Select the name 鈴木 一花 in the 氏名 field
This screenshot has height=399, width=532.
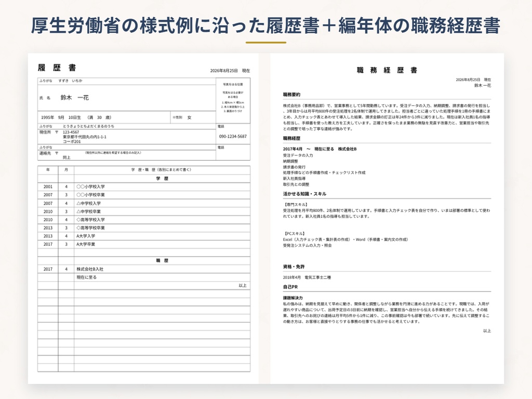coord(75,98)
